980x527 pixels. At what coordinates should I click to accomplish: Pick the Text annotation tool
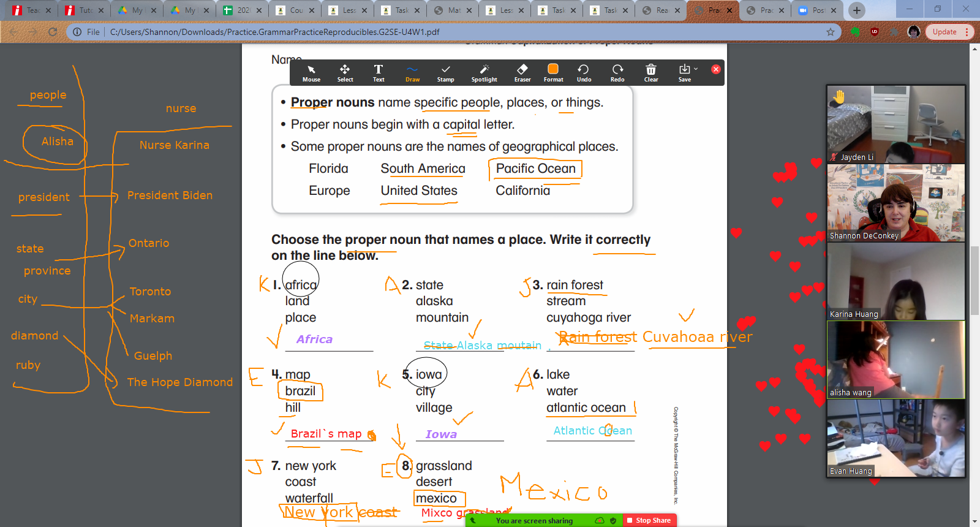(x=379, y=73)
